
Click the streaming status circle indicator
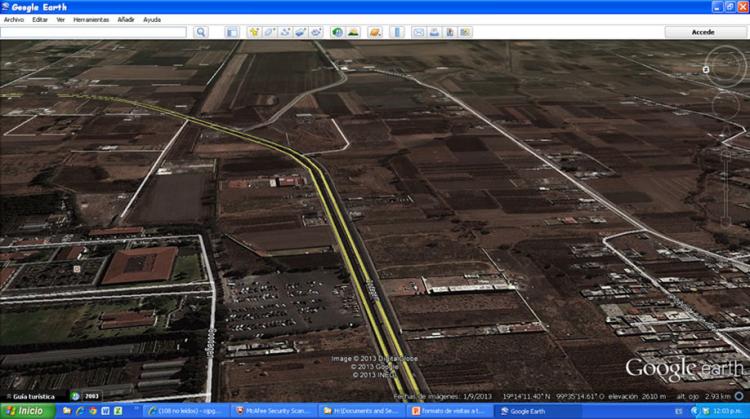point(739,397)
